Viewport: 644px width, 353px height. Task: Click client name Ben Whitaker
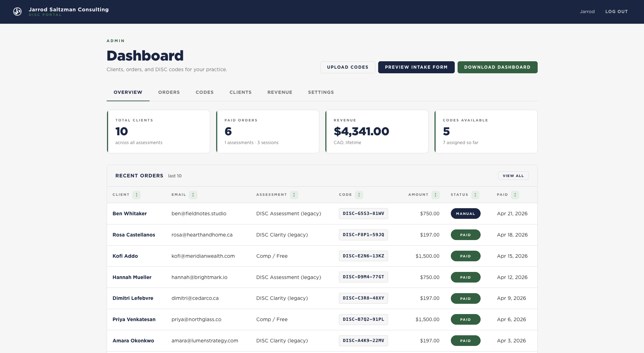[130, 213]
